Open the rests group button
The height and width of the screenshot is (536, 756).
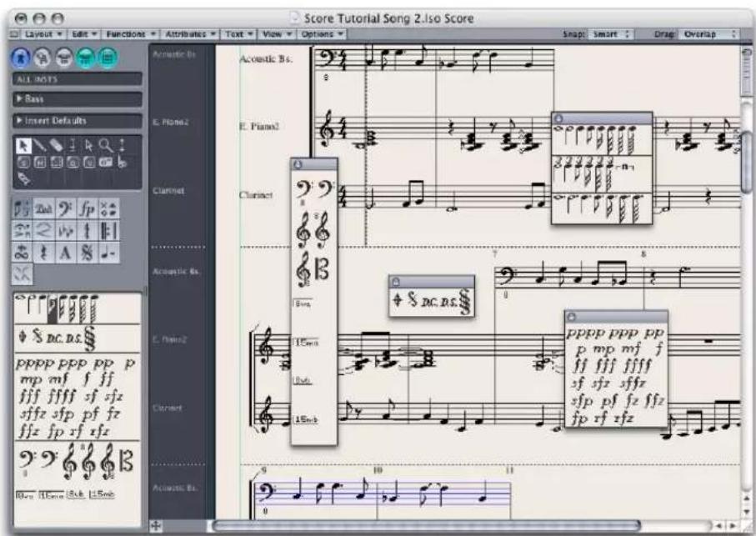pos(43,252)
